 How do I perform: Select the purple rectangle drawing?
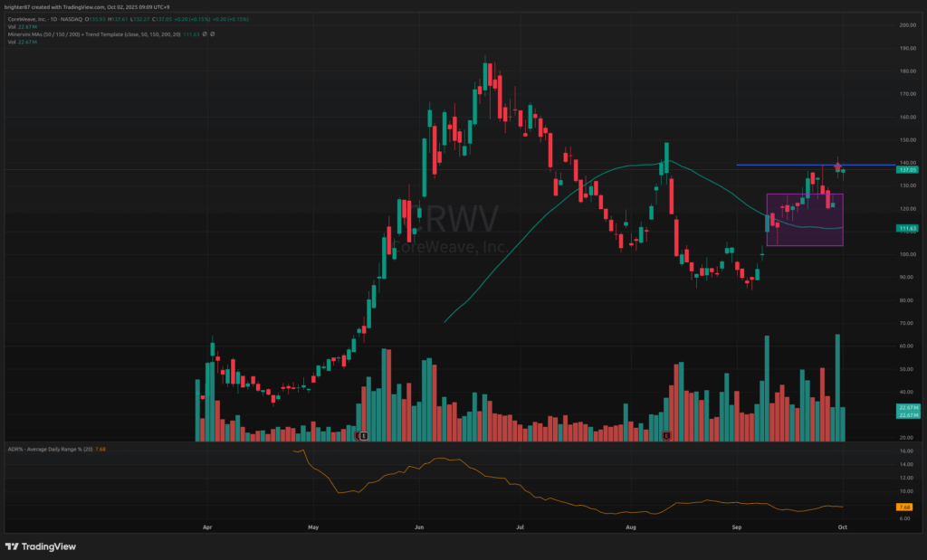[804, 220]
